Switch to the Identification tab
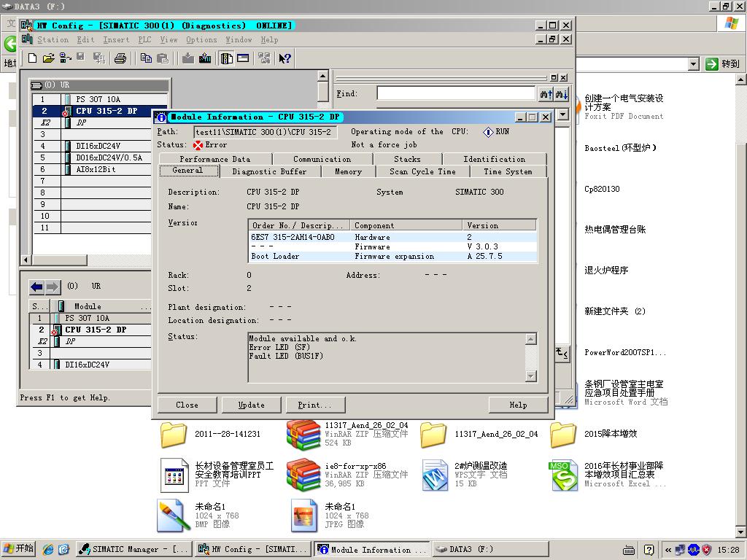The height and width of the screenshot is (560, 747). pos(494,159)
